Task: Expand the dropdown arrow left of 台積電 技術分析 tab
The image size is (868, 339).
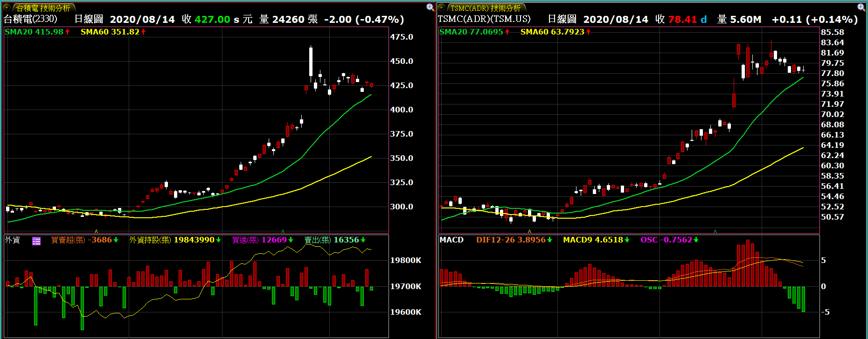Action: pyautogui.click(x=7, y=7)
